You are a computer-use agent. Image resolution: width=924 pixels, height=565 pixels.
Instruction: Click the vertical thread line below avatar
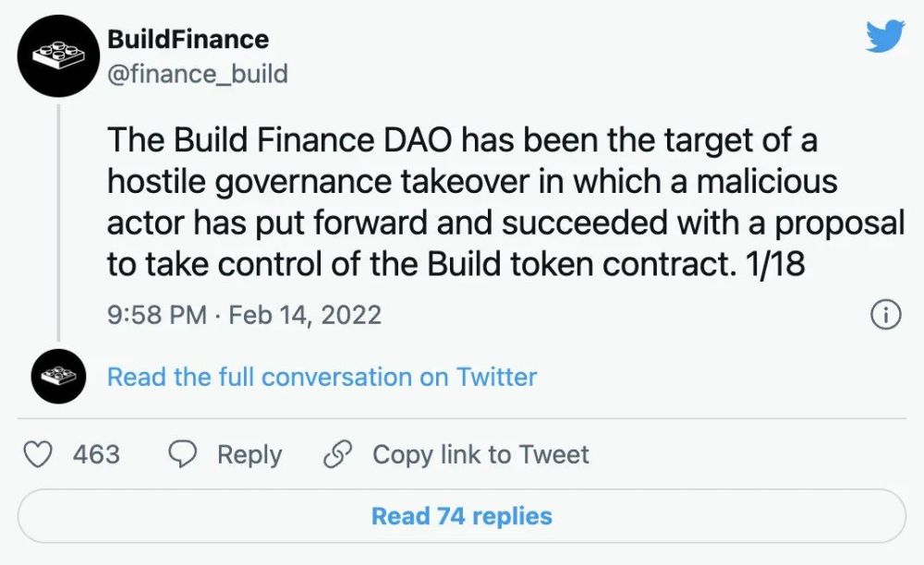pos(59,222)
